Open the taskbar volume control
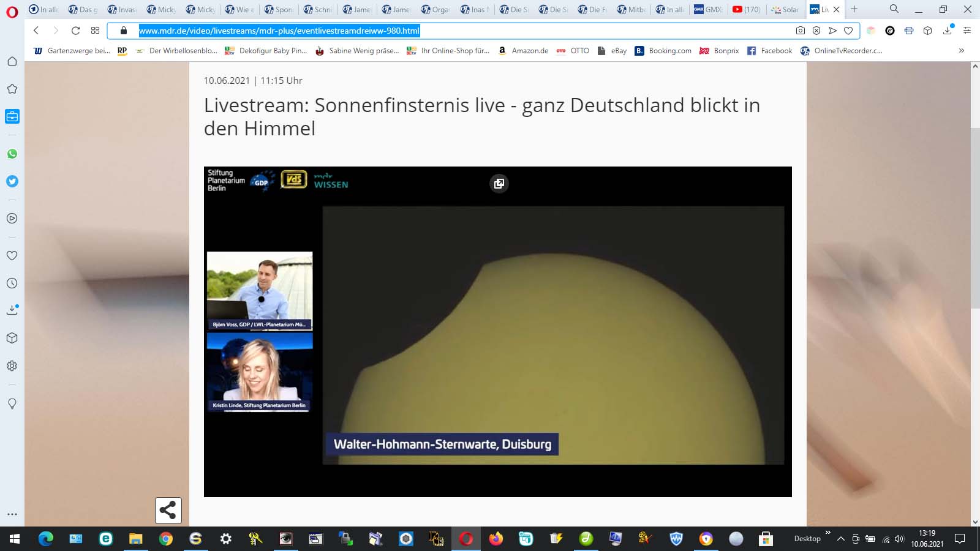This screenshot has height=551, width=980. point(899,539)
